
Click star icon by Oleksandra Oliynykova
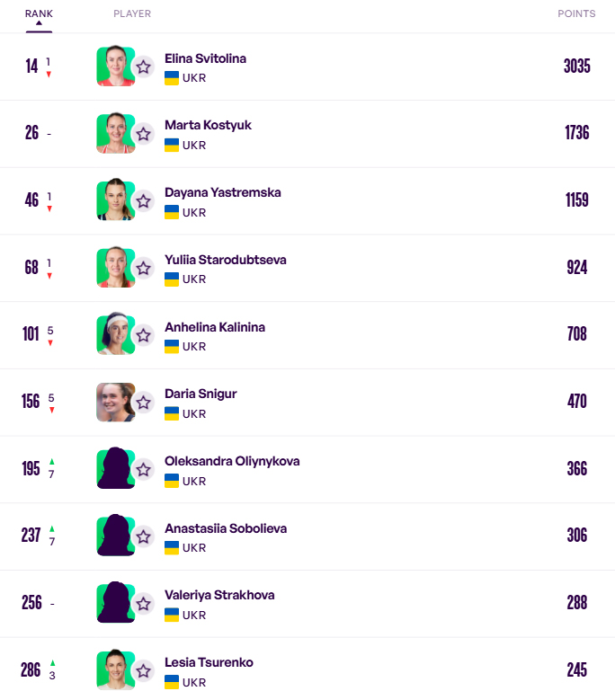tap(143, 469)
